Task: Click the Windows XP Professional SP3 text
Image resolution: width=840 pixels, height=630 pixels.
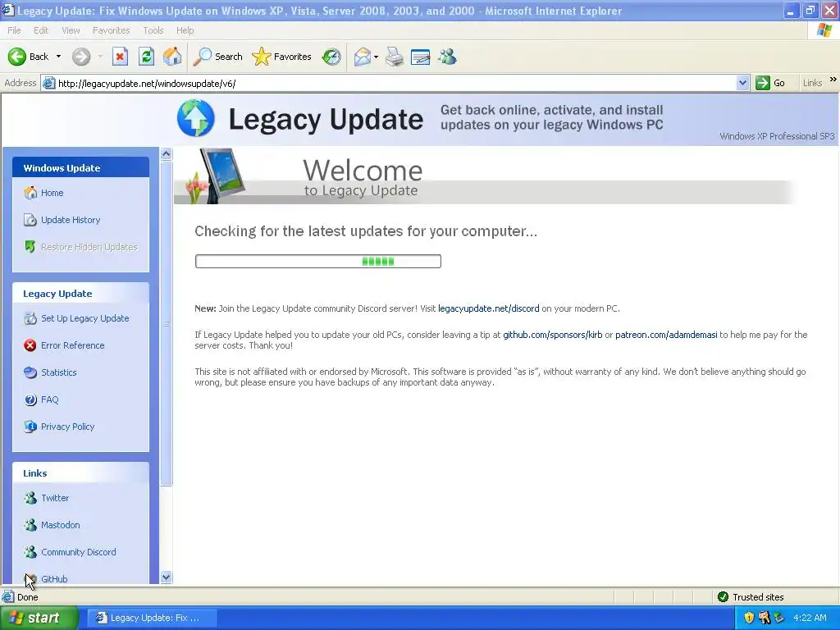Action: (x=777, y=136)
